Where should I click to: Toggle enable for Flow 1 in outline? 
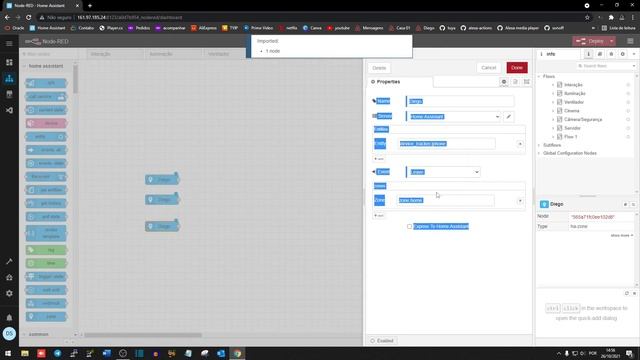[x=628, y=137]
